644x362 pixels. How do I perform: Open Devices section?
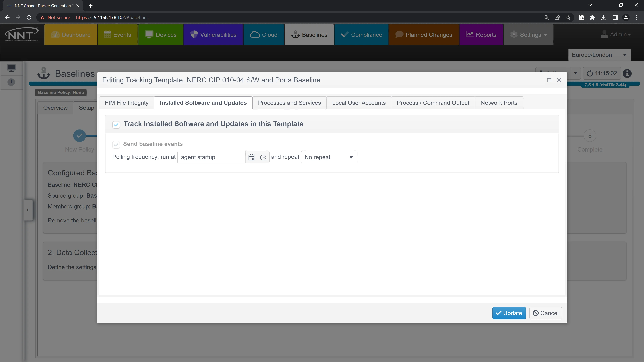click(160, 35)
